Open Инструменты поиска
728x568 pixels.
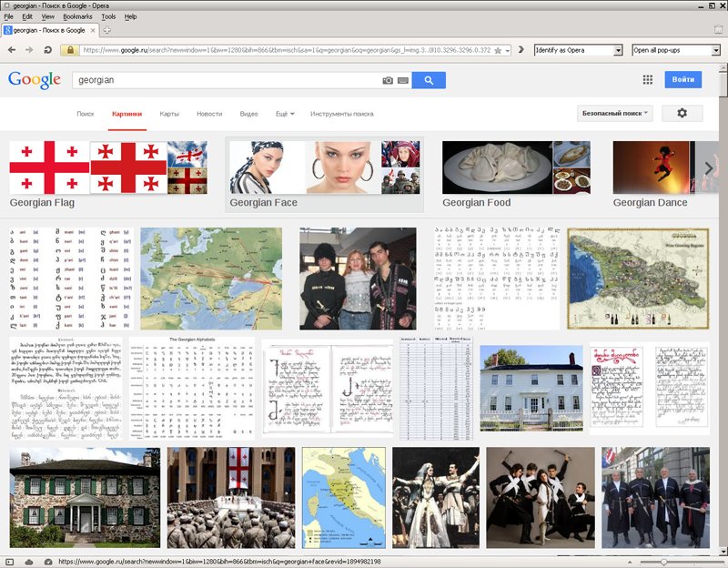pyautogui.click(x=341, y=114)
